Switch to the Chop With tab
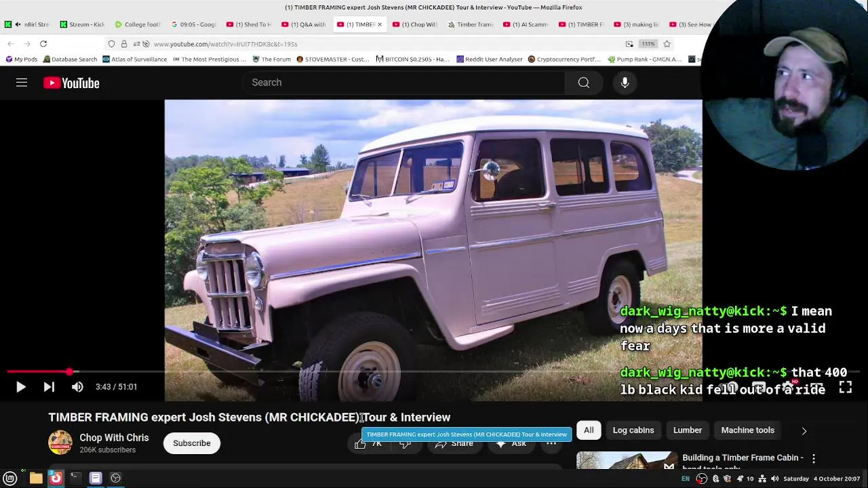Viewport: 868px width, 488px height. pos(414,24)
